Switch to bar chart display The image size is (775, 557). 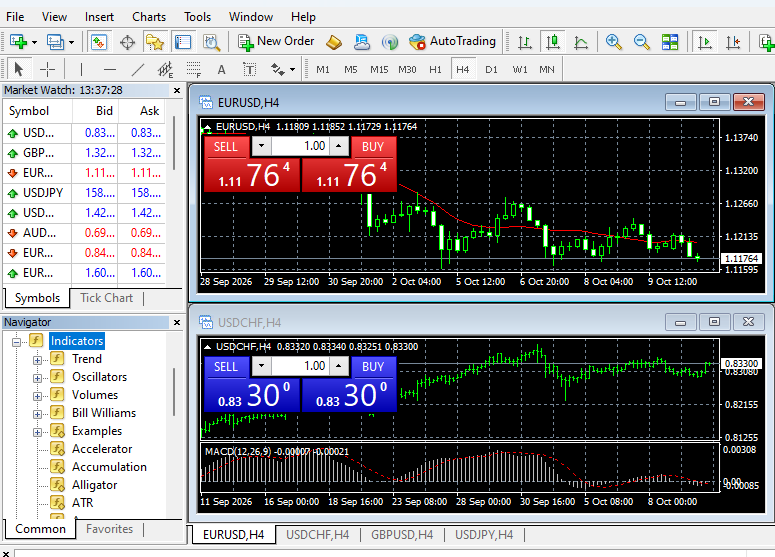pyautogui.click(x=525, y=42)
